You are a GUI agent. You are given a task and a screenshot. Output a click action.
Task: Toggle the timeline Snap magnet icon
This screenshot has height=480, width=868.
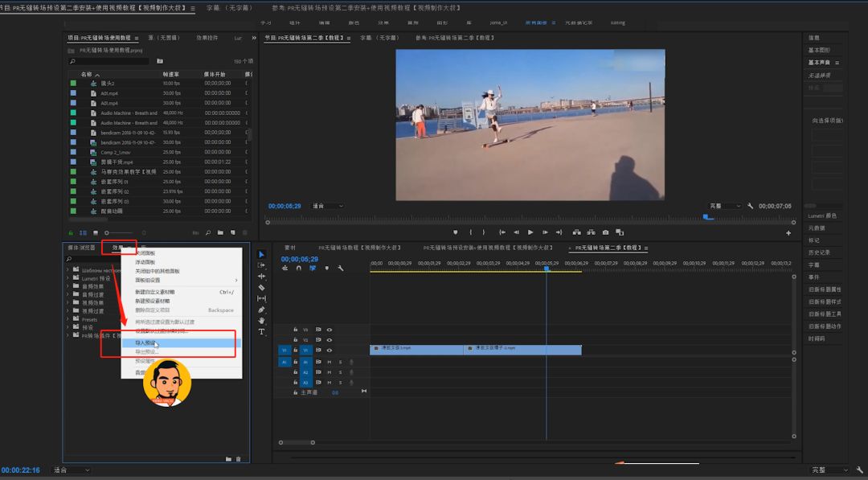(x=299, y=269)
